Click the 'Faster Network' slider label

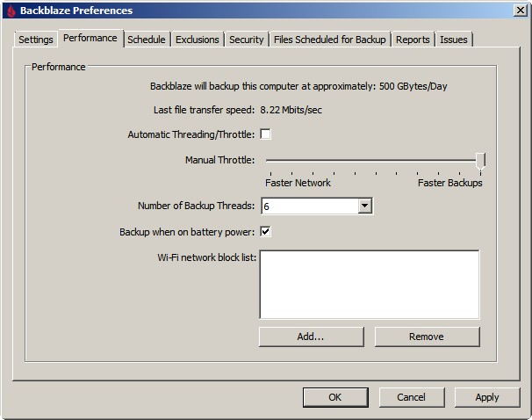[x=298, y=183]
